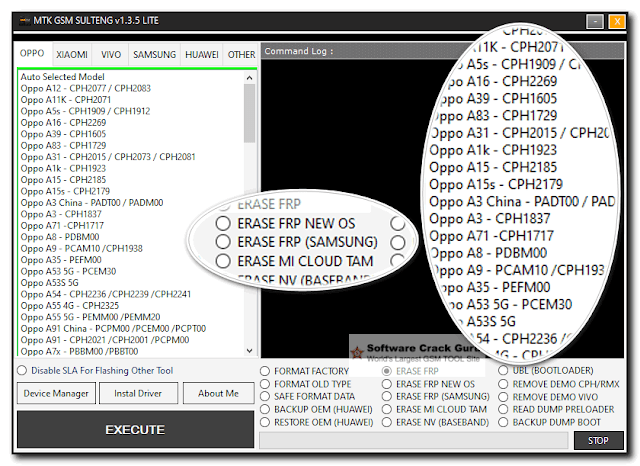Close the MTK GSM SULTENG window
This screenshot has width=640, height=466.
(617, 21)
